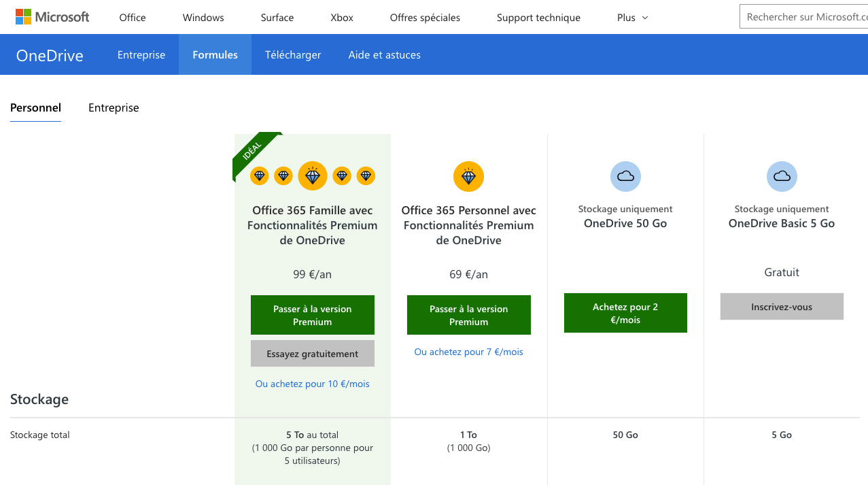The image size is (868, 485).
Task: Click the diamond icon above Office 365 Personnel
Action: [468, 176]
